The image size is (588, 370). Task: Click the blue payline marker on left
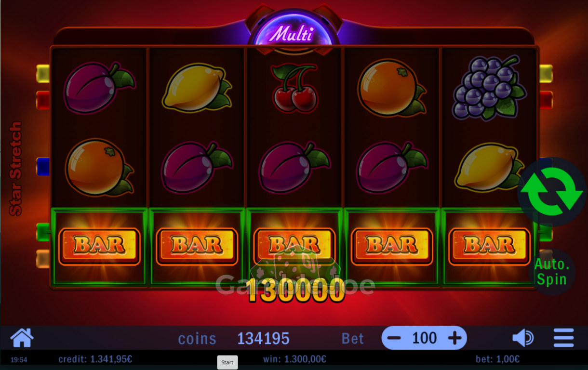(43, 166)
